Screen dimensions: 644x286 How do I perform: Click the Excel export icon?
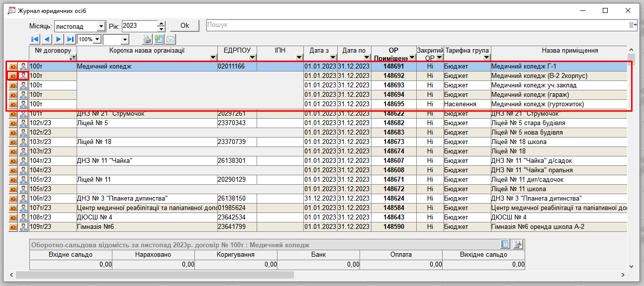[159, 39]
